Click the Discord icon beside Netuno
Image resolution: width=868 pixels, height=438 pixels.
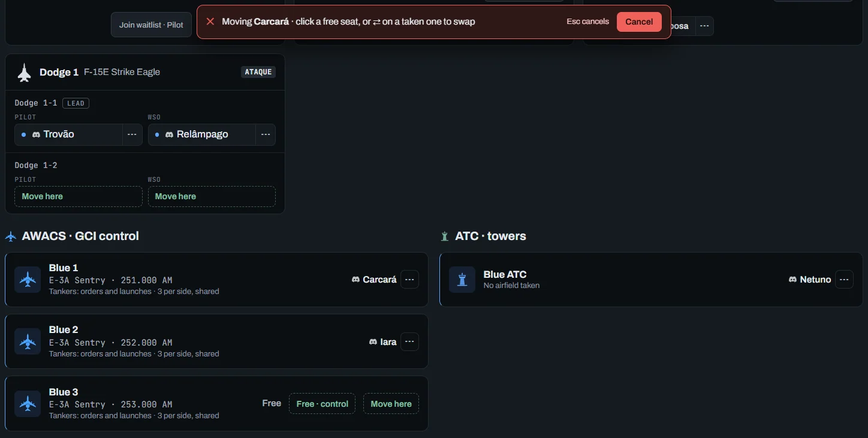click(793, 280)
